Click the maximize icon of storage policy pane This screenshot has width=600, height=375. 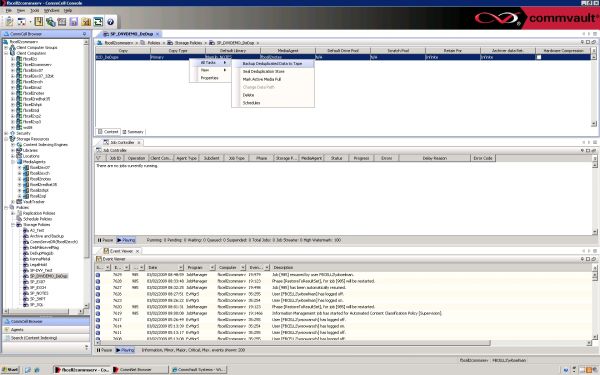(x=588, y=42)
